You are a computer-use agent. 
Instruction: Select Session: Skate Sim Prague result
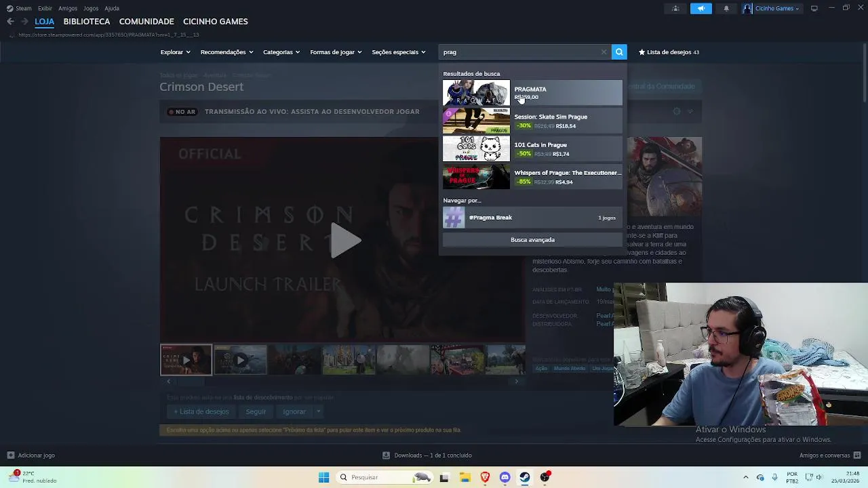pos(532,121)
